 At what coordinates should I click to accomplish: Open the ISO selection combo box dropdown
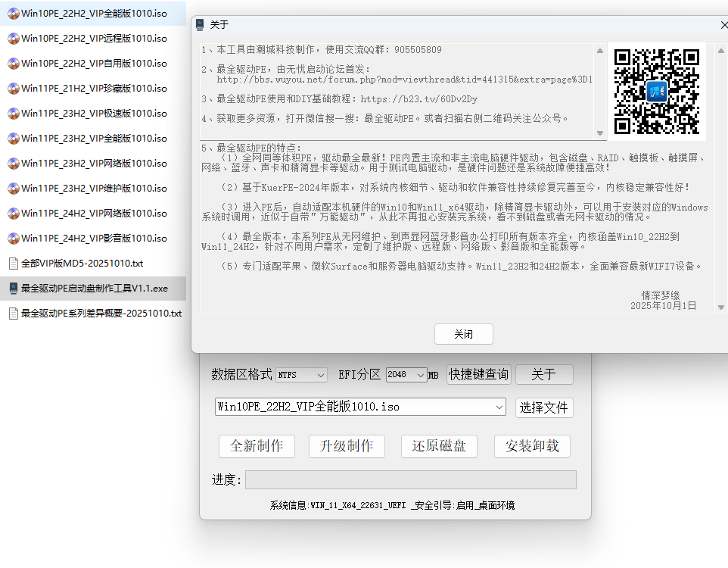click(x=498, y=407)
